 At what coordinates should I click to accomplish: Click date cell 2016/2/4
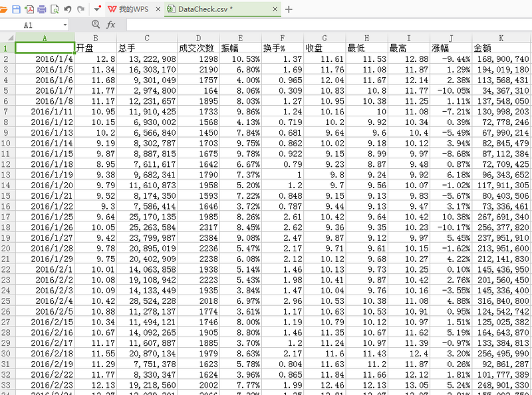pyautogui.click(x=45, y=301)
